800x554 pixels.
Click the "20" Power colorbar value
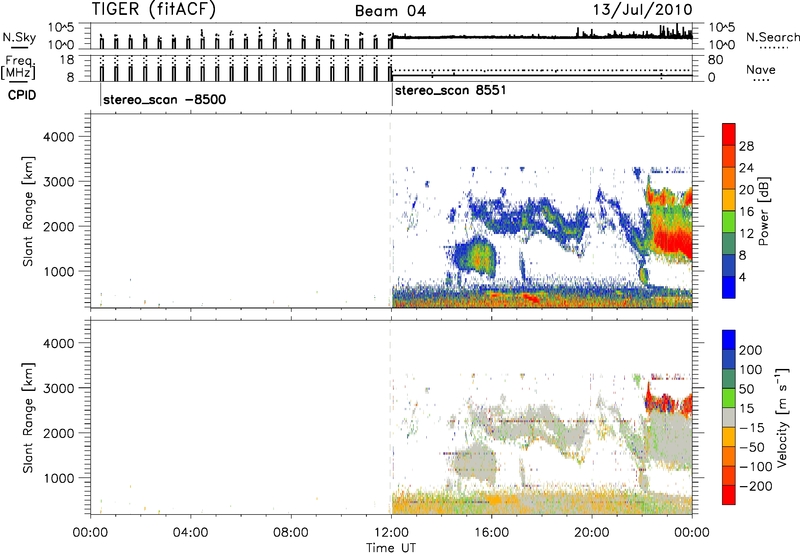click(x=746, y=190)
